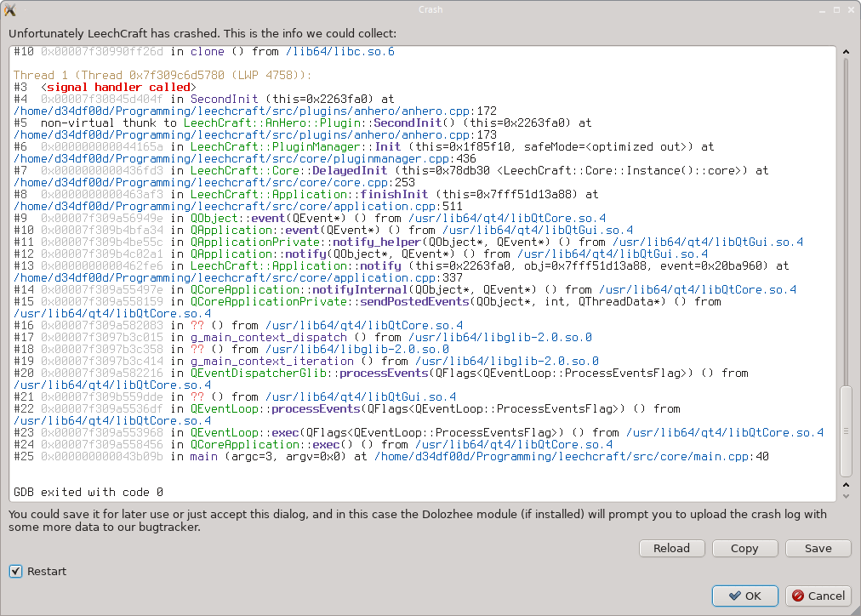861x616 pixels.
Task: Click 'QCoreApplication::exec' in frame #24
Action: (265, 445)
